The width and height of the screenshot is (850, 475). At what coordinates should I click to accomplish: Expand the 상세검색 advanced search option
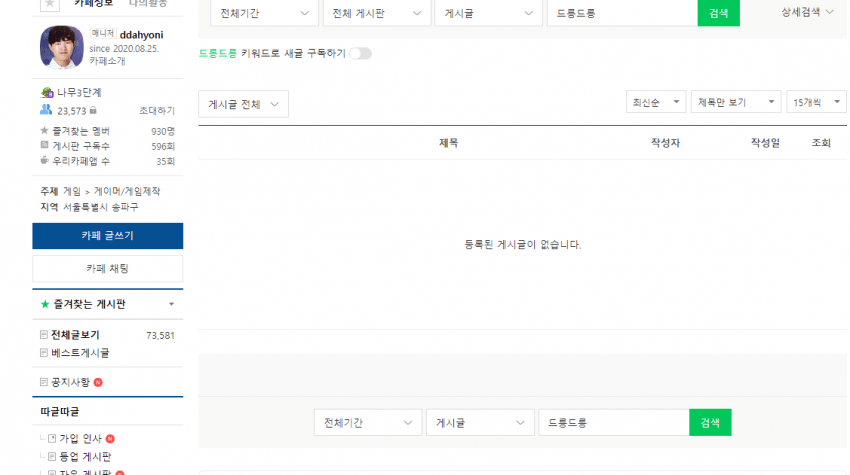click(x=807, y=12)
